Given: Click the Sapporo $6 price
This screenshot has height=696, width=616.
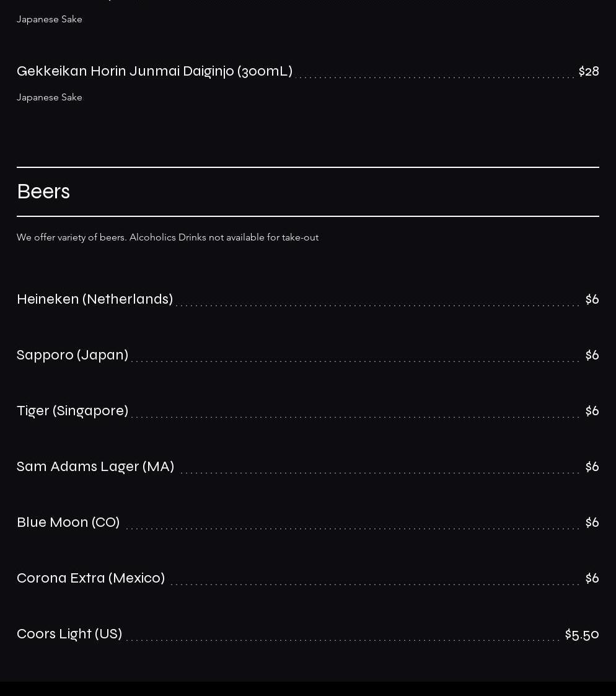Looking at the screenshot, I should [x=592, y=356].
